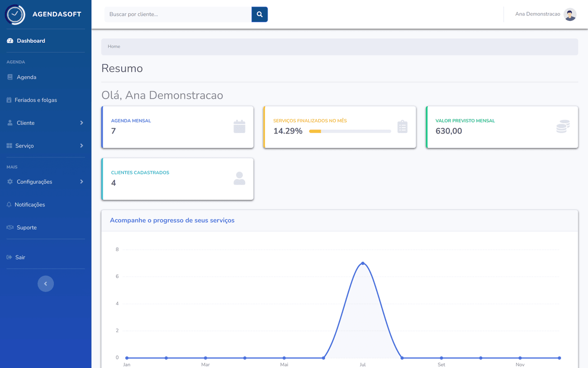588x368 pixels.
Task: Click the Configurações label in the sidebar
Action: pyautogui.click(x=34, y=182)
